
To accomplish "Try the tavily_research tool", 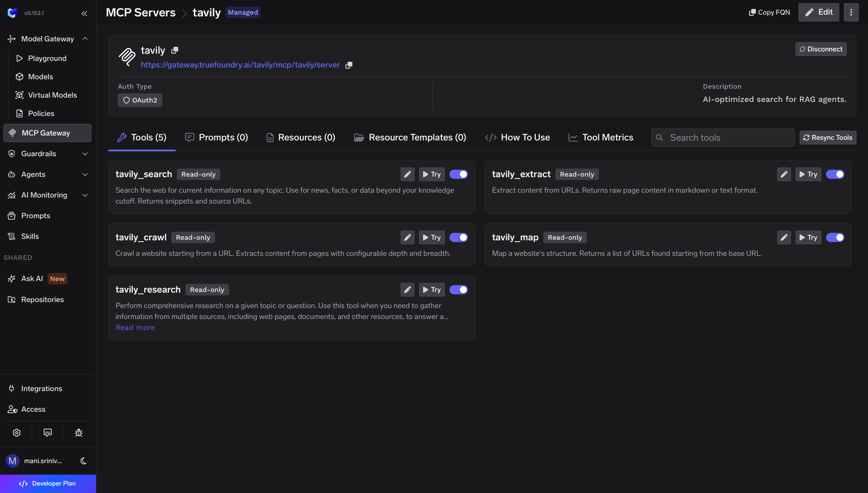I will pyautogui.click(x=432, y=290).
